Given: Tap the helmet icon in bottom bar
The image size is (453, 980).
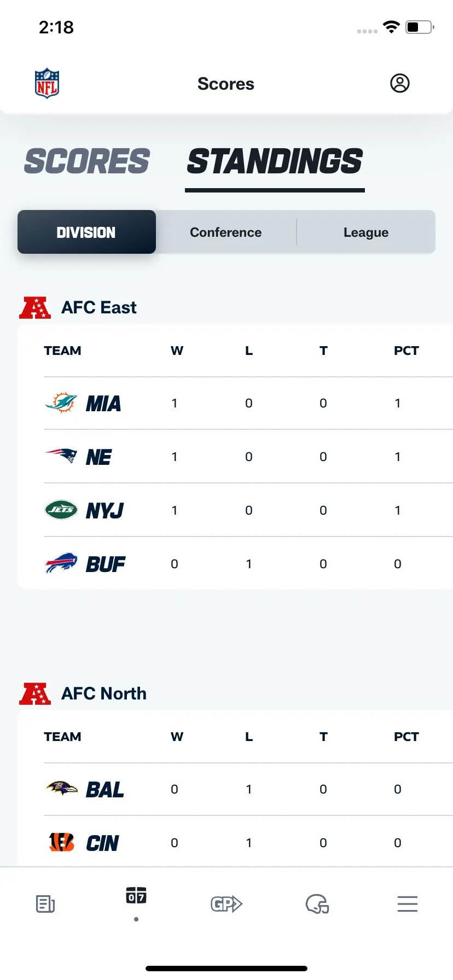Looking at the screenshot, I should point(317,904).
